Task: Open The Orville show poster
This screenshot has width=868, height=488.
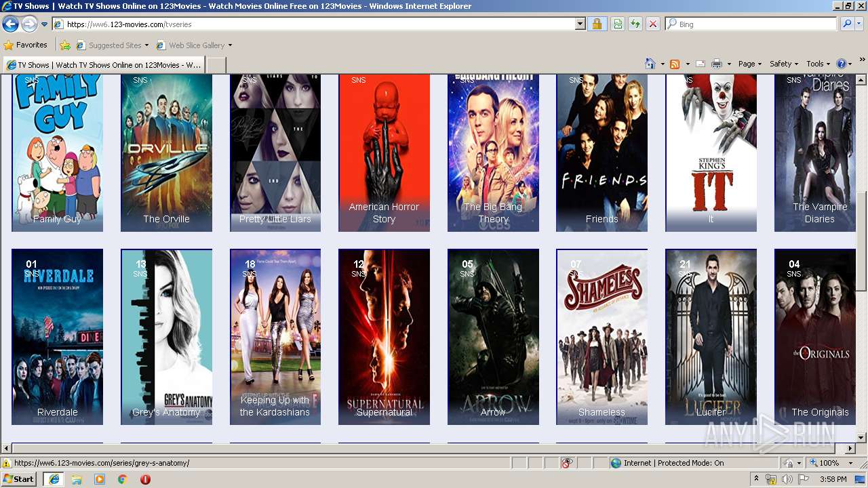Action: [x=166, y=152]
